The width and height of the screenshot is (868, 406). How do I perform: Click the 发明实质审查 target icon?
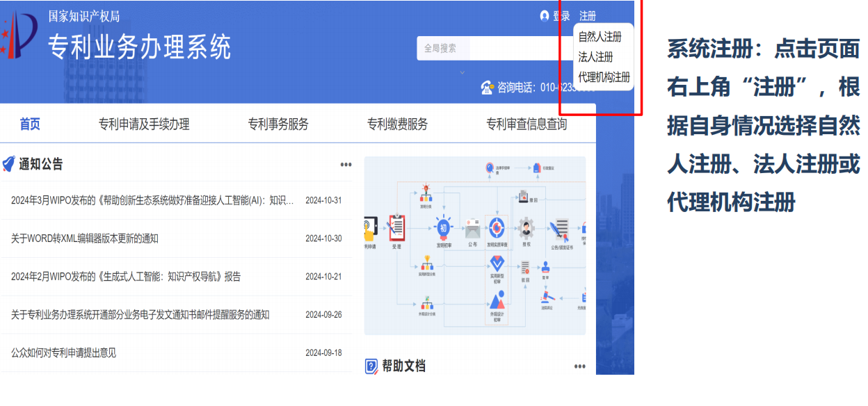click(497, 227)
